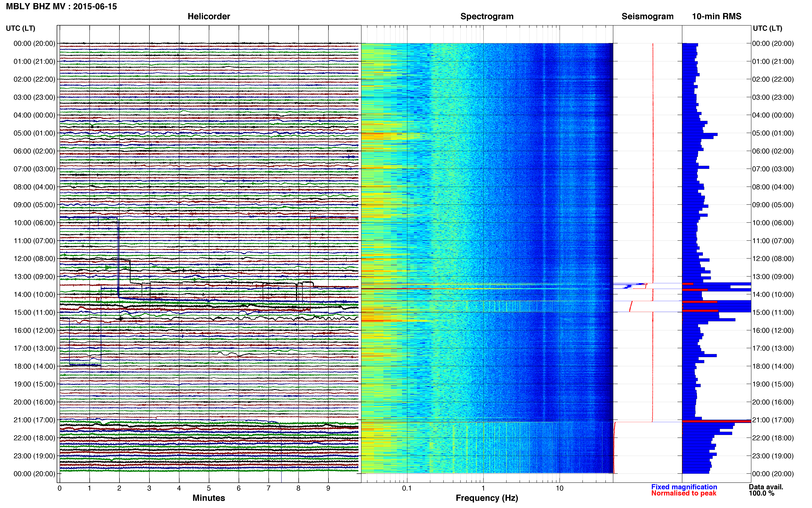
Task: Click left axis label "17:00 (13:00)"
Action: (x=34, y=348)
